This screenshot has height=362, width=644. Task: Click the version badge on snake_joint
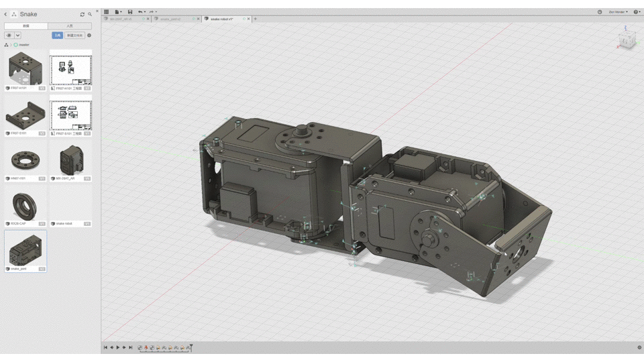click(x=42, y=269)
